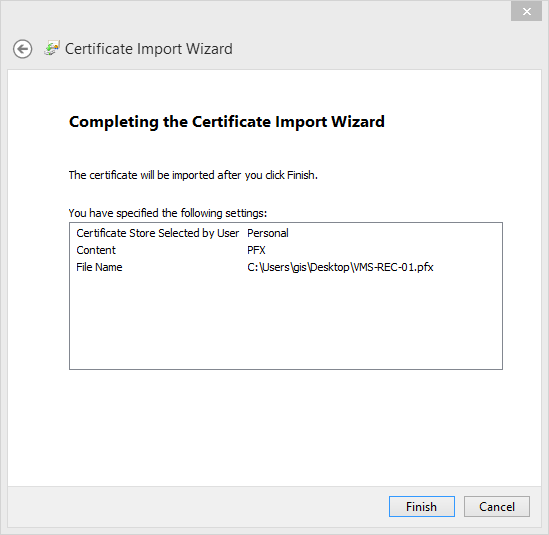Select the File Name settings row label
549x535 pixels.
[99, 267]
